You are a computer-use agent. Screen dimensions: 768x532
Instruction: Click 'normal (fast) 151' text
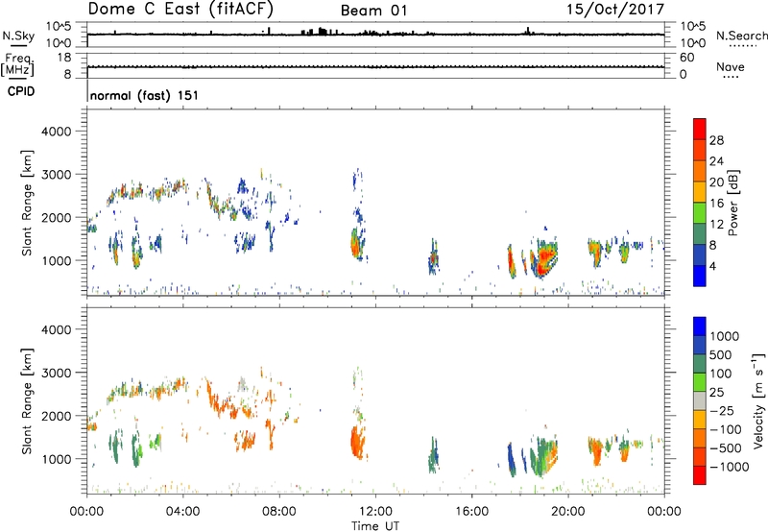pos(144,95)
